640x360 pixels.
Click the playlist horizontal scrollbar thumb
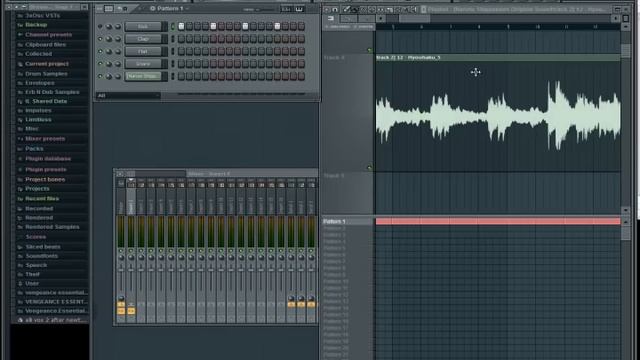[414, 18]
